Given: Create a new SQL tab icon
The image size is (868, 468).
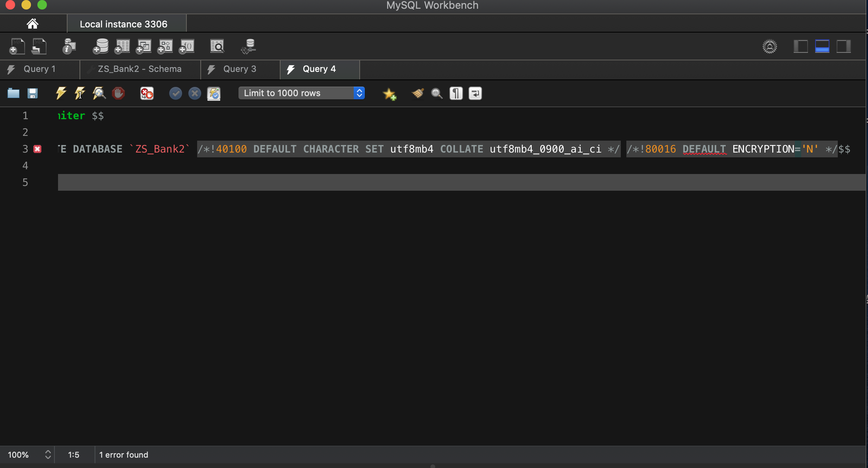Looking at the screenshot, I should point(17,46).
